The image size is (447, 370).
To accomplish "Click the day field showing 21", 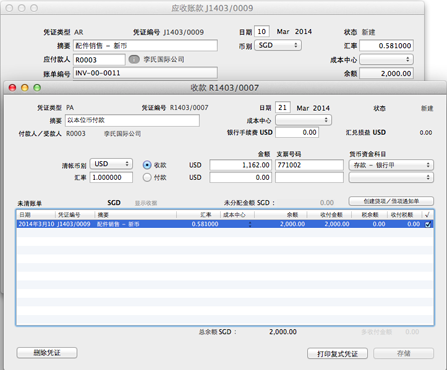I will click(283, 107).
